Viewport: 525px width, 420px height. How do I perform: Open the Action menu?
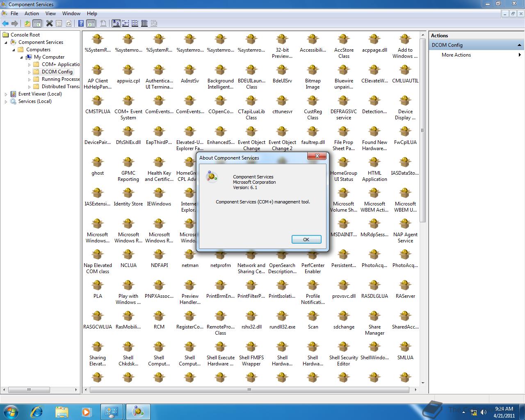[x=32, y=14]
